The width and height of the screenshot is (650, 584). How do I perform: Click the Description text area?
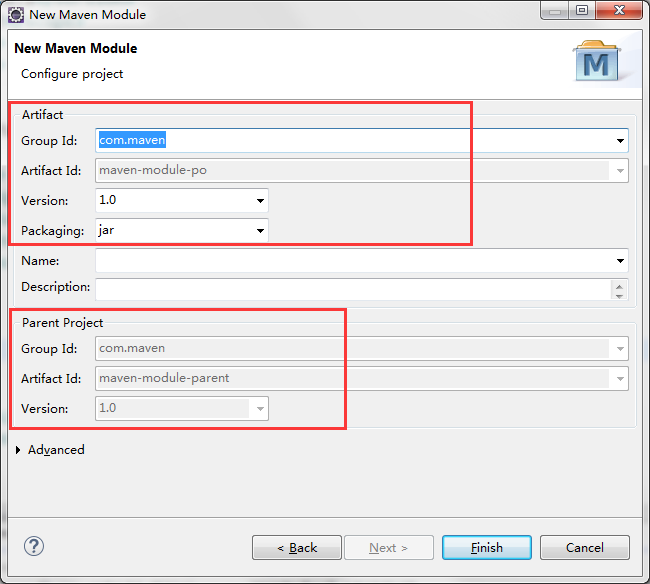pos(353,289)
